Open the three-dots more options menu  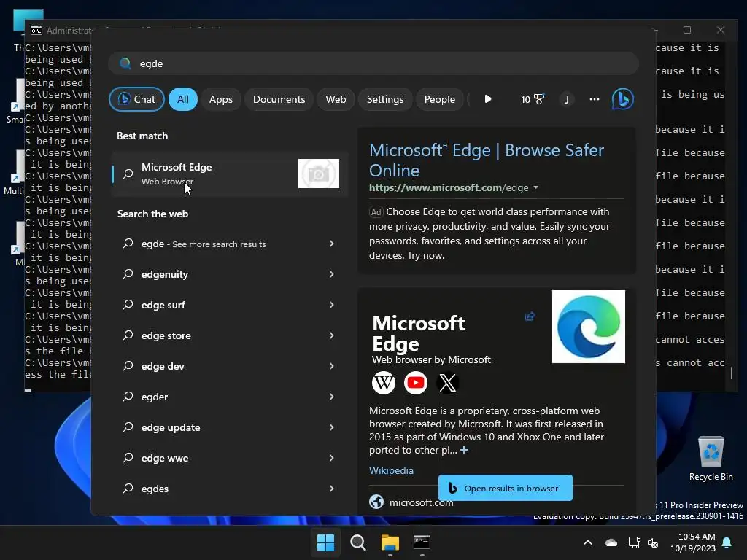594,99
